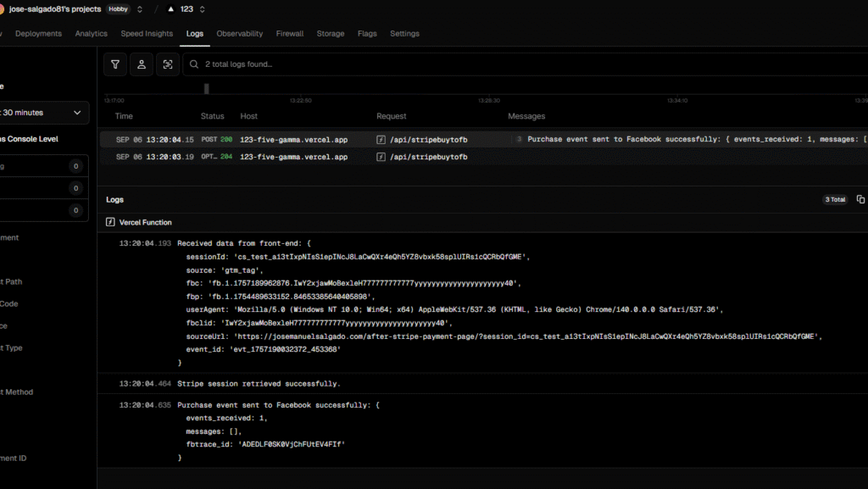Select the POST 200 log row
The image size is (868, 489).
tap(305, 139)
